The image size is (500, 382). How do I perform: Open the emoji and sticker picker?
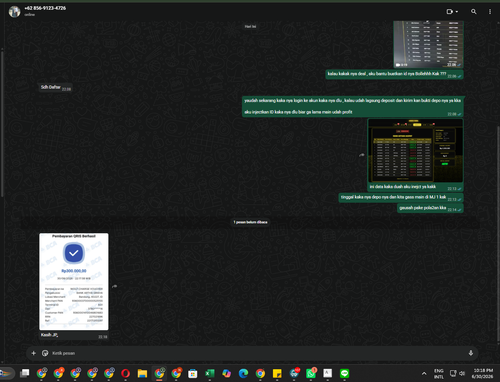click(45, 353)
